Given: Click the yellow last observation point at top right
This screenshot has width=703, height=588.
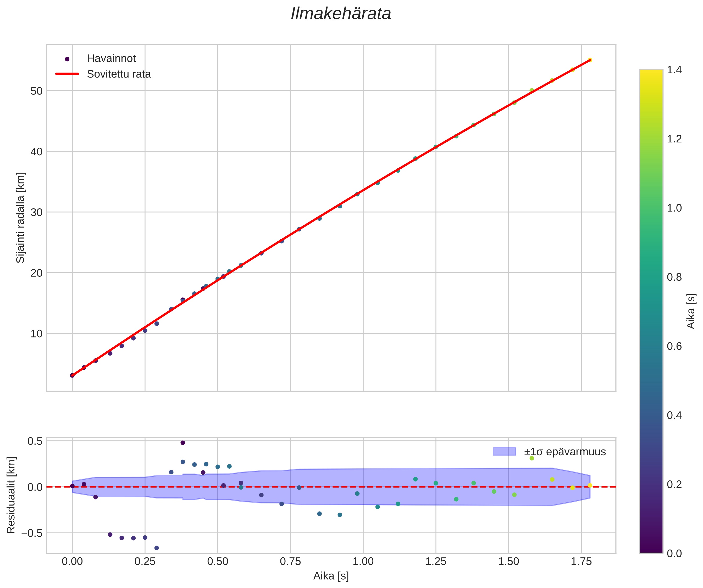Looking at the screenshot, I should pos(590,60).
